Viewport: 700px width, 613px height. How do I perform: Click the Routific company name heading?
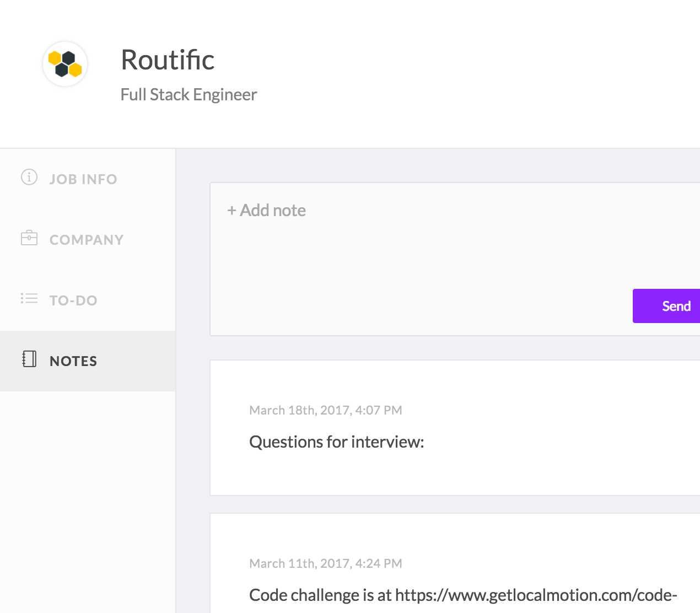(168, 60)
